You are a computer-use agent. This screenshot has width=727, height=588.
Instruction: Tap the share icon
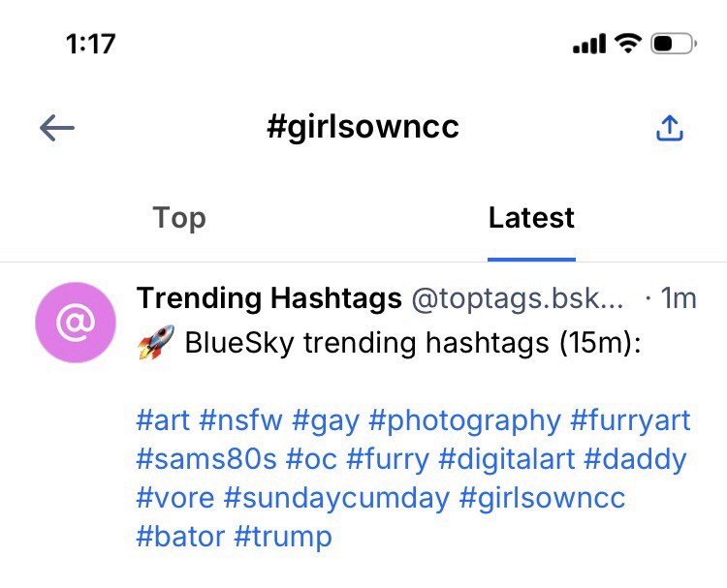(x=670, y=128)
